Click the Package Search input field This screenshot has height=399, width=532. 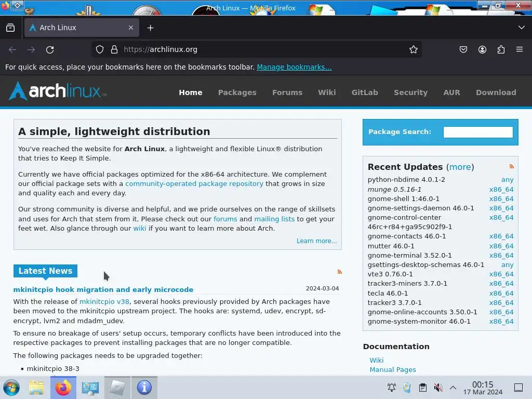point(478,132)
